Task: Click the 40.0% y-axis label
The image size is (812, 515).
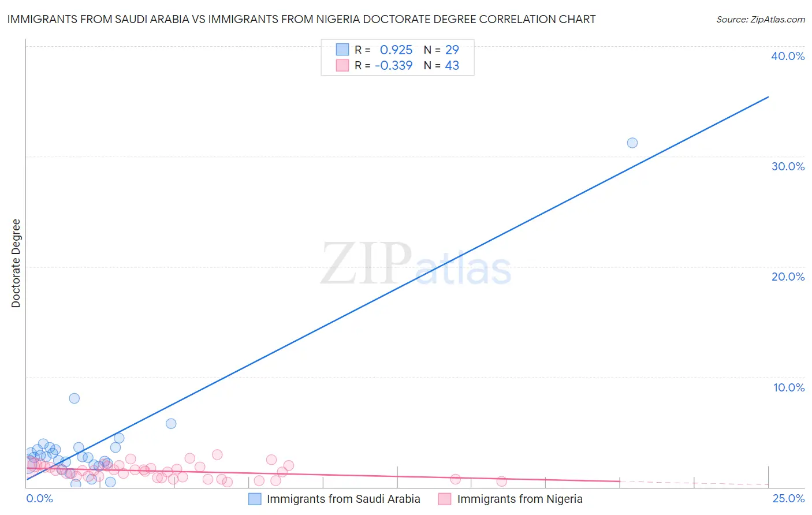Action: pos(788,56)
